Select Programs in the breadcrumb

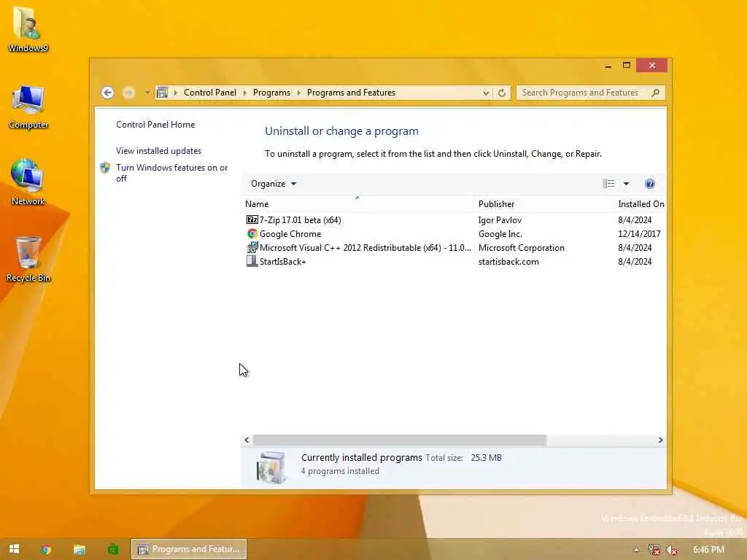[x=271, y=93]
